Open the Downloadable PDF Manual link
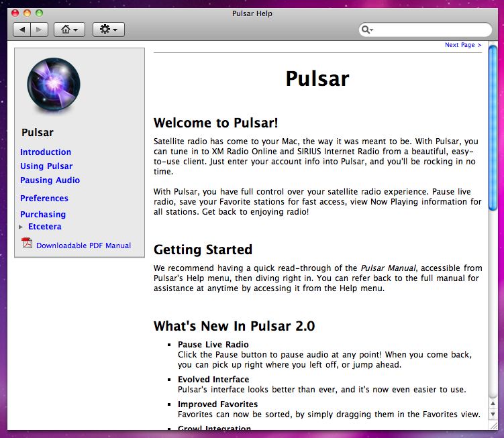504x438 pixels. pyautogui.click(x=84, y=245)
